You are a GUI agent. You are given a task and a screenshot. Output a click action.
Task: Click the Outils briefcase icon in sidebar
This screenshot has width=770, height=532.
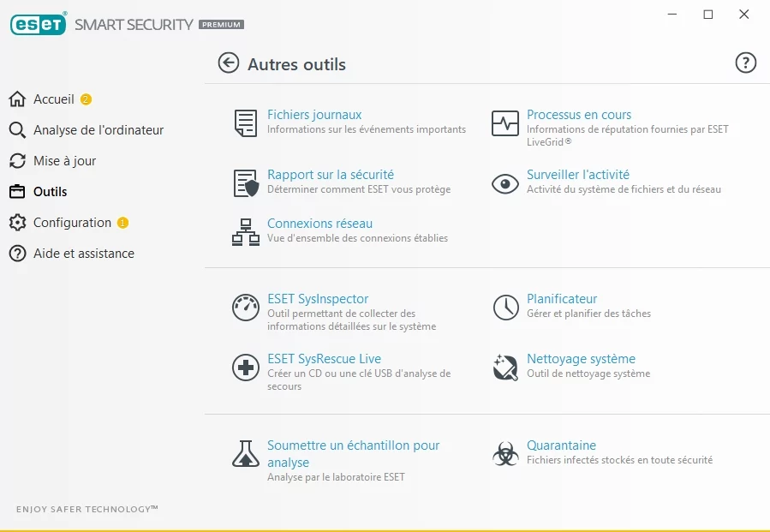point(17,192)
